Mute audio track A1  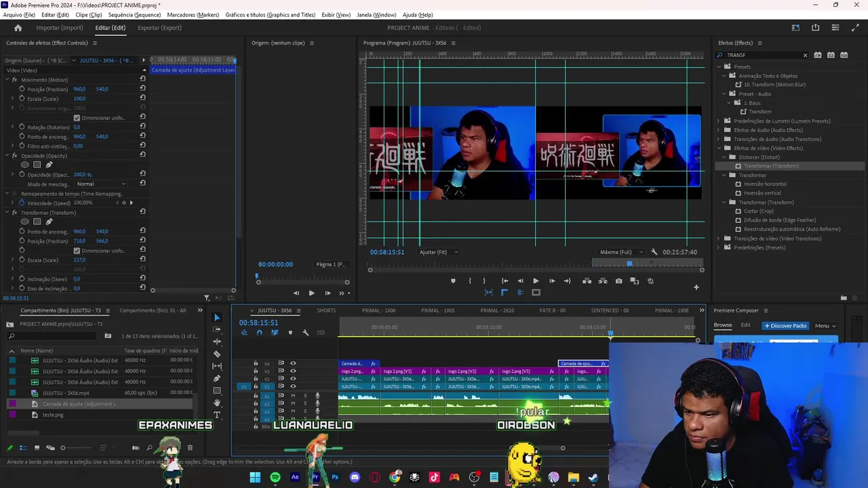pyautogui.click(x=293, y=396)
